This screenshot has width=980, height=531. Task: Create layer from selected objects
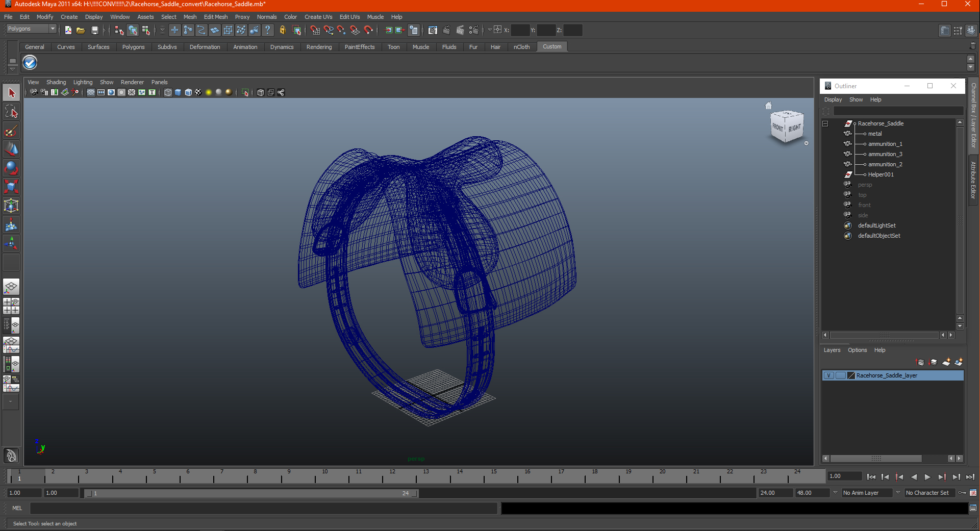coord(959,362)
